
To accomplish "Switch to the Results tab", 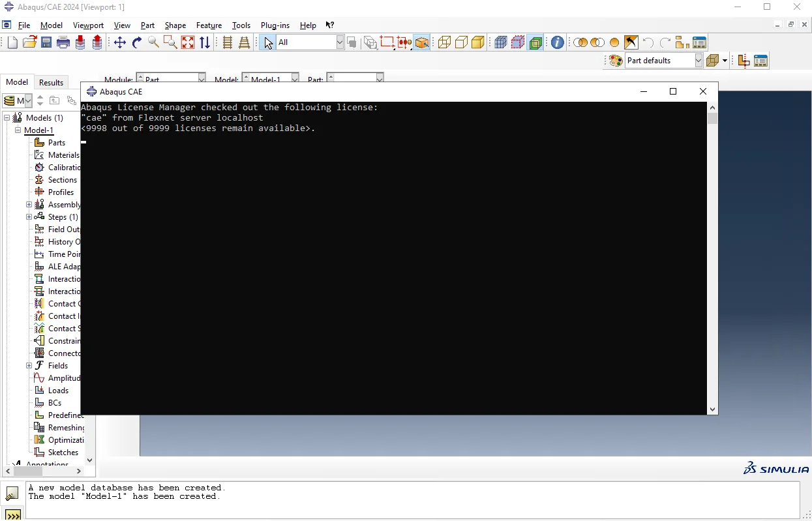I will point(51,83).
